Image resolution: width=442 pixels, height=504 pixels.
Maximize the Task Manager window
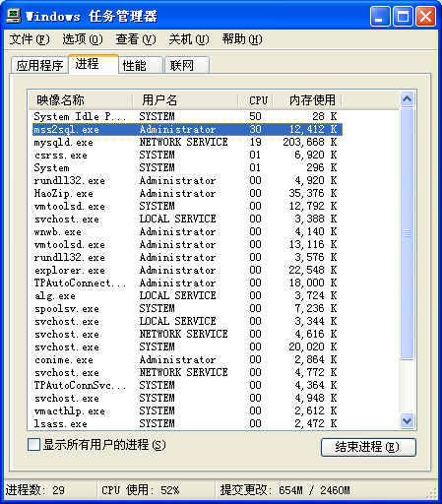(x=403, y=16)
